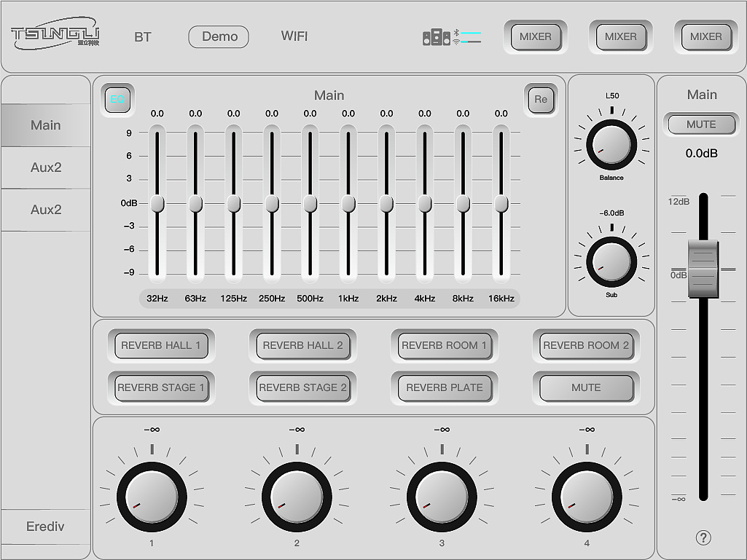This screenshot has width=747, height=560.
Task: Click the 63Hz EQ slider handle
Action: click(195, 204)
